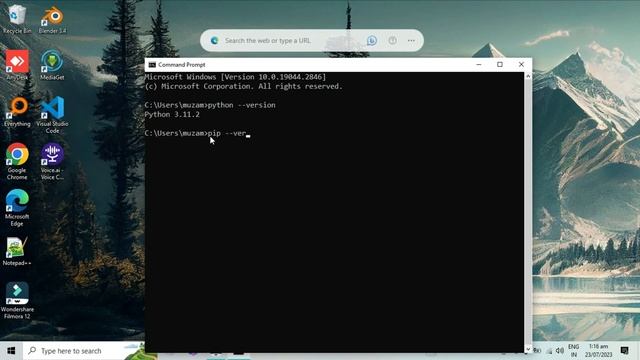
Task: Select the Wondershare Filmora 12 icon
Action: pos(17,300)
